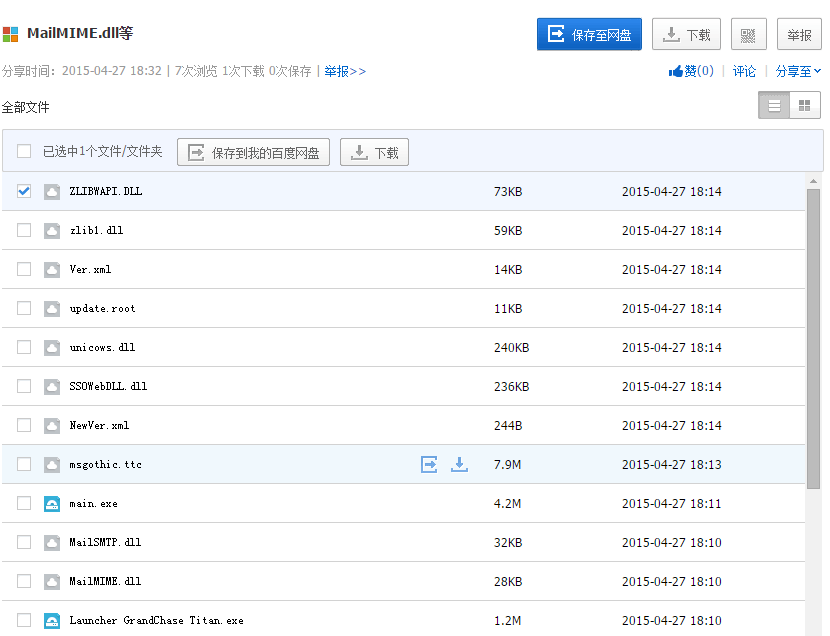Check the SSOWebDLL.dll checkbox

click(x=24, y=386)
